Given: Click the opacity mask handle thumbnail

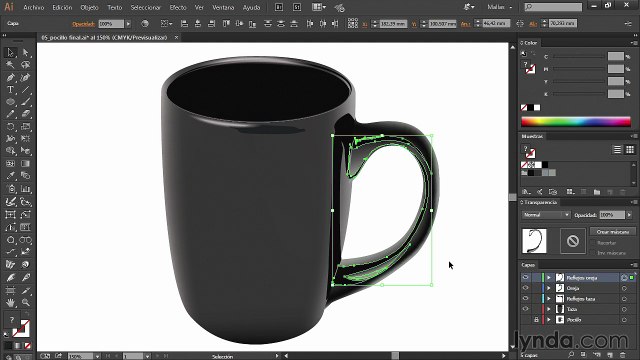Looking at the screenshot, I should point(572,241).
